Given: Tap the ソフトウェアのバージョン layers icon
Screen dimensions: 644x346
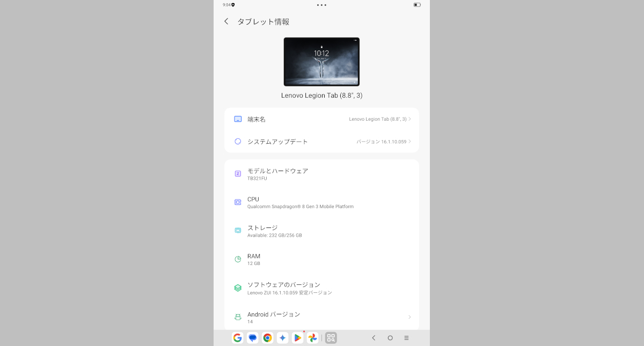Looking at the screenshot, I should click(x=237, y=288).
